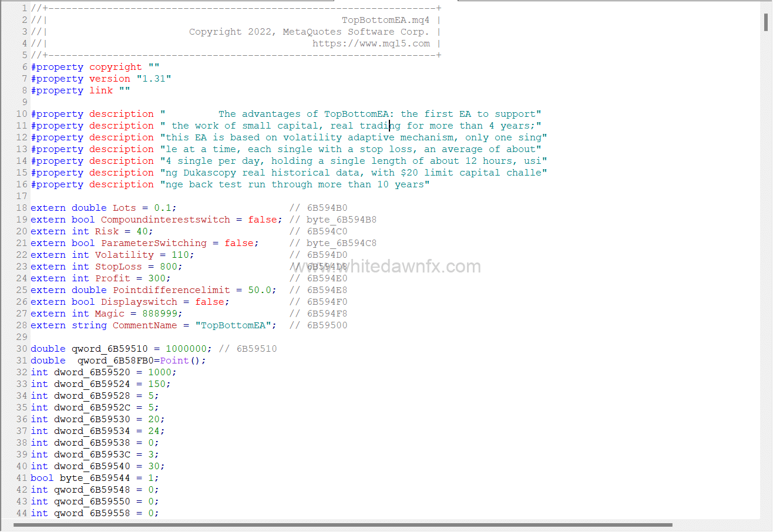Click the vertical scrollbar thumb

[766, 22]
